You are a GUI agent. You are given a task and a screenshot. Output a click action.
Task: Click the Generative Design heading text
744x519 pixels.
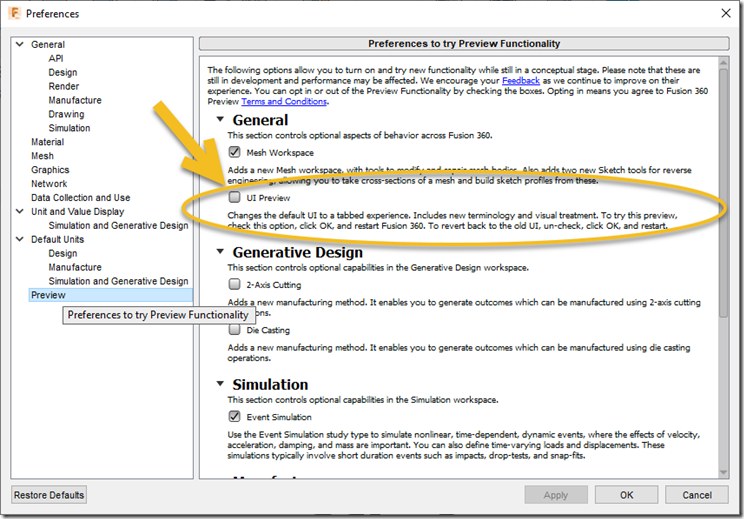[298, 252]
